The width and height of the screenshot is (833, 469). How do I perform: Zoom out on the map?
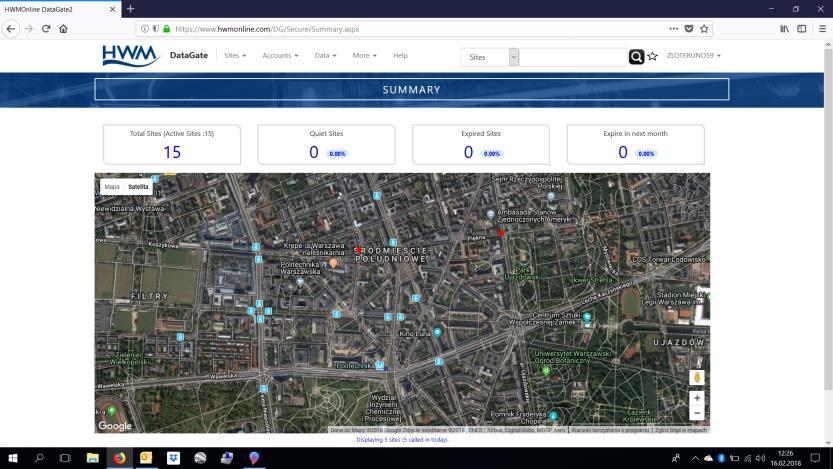click(696, 413)
